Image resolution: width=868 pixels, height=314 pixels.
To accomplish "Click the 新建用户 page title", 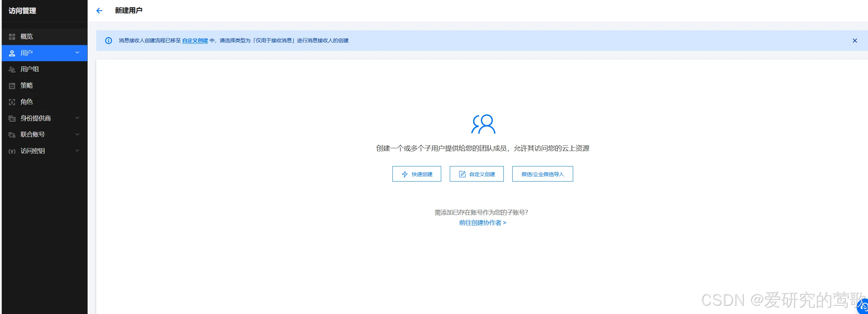I will point(129,11).
